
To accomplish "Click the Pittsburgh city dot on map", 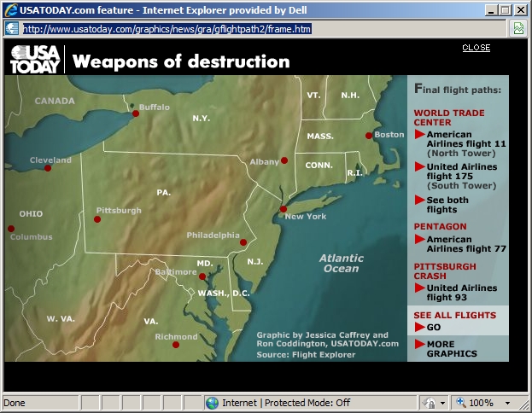I will pos(97,219).
